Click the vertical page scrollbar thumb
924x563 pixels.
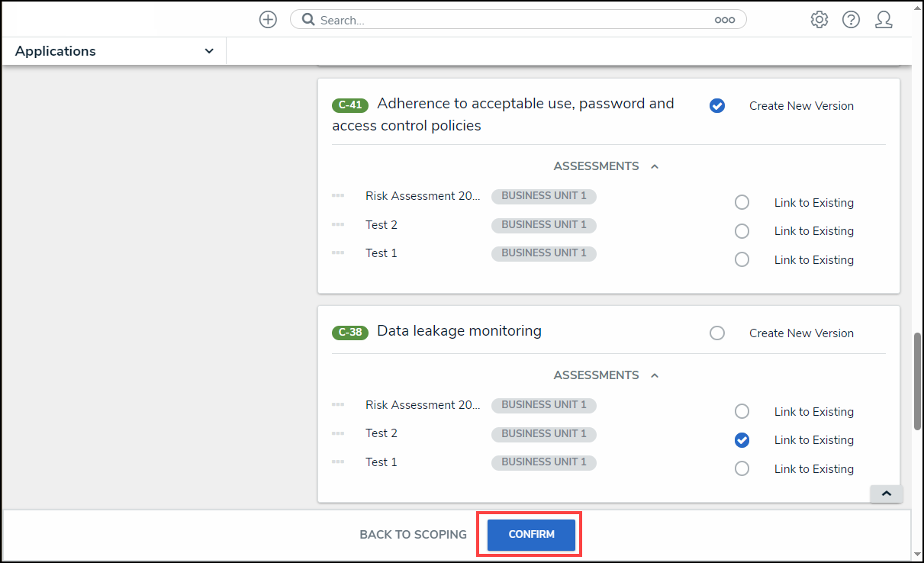tap(917, 381)
